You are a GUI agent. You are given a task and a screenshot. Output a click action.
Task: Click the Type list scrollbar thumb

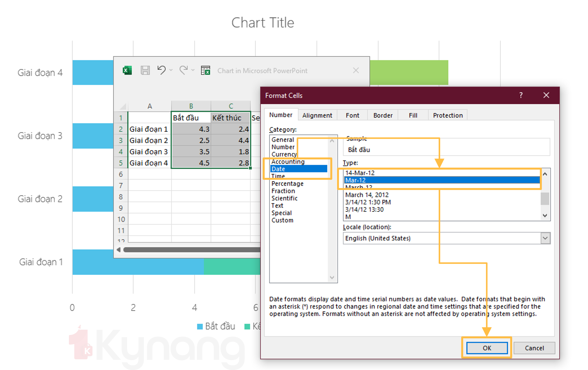pyautogui.click(x=545, y=199)
